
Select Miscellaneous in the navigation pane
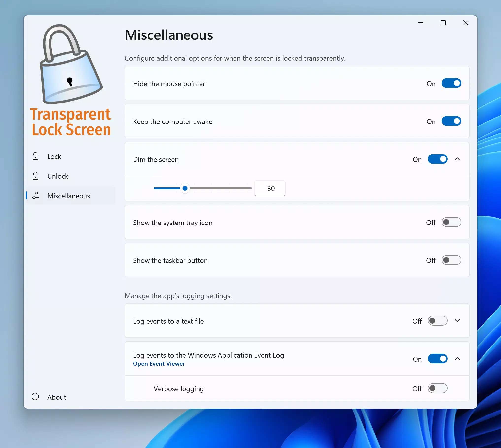70,196
